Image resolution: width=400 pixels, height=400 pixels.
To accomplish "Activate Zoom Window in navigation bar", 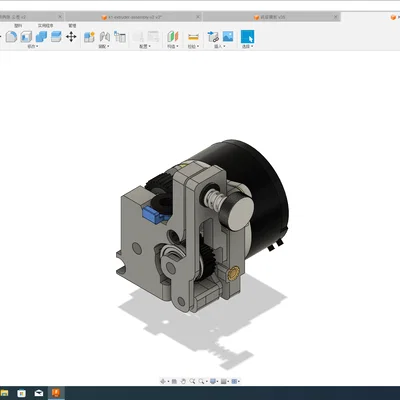I will [201, 381].
